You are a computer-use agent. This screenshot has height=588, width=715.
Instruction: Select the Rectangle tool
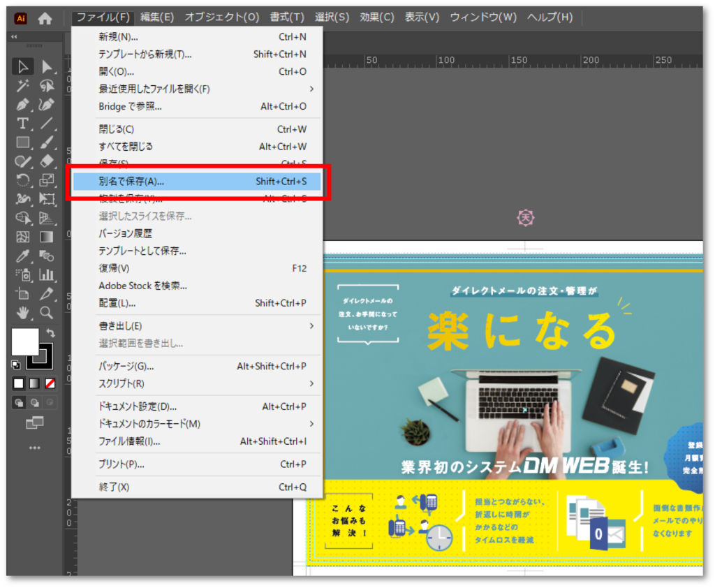coord(22,142)
